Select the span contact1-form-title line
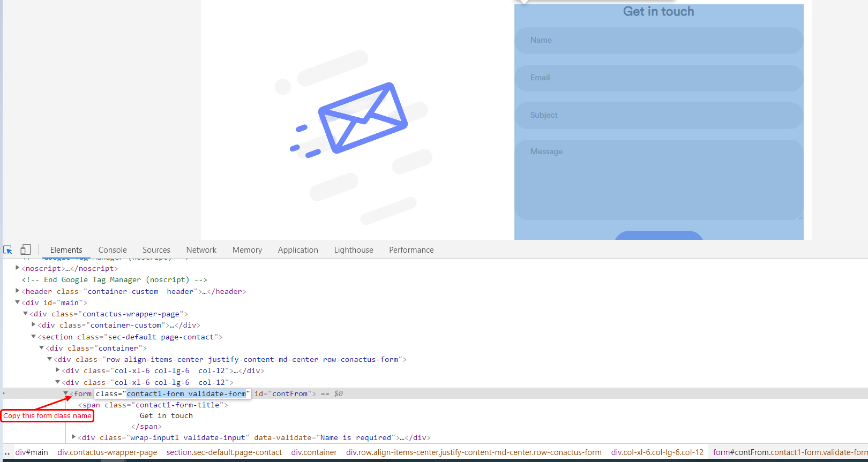 (153, 405)
